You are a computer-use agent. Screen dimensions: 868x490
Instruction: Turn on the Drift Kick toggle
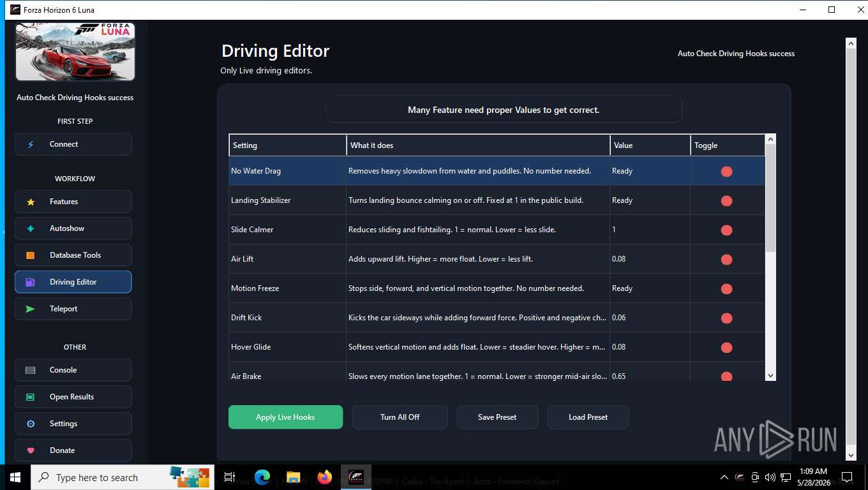726,318
